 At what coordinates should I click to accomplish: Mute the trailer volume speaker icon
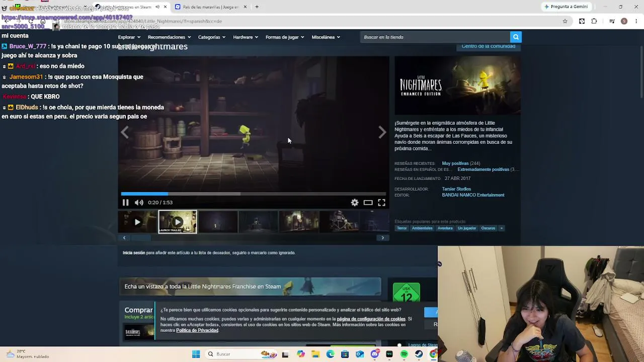[139, 203]
